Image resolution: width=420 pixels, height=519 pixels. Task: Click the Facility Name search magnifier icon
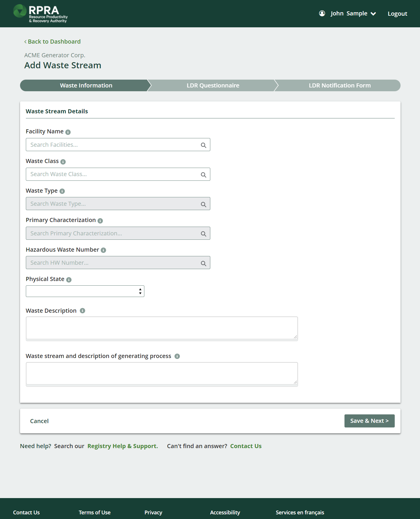pos(204,145)
